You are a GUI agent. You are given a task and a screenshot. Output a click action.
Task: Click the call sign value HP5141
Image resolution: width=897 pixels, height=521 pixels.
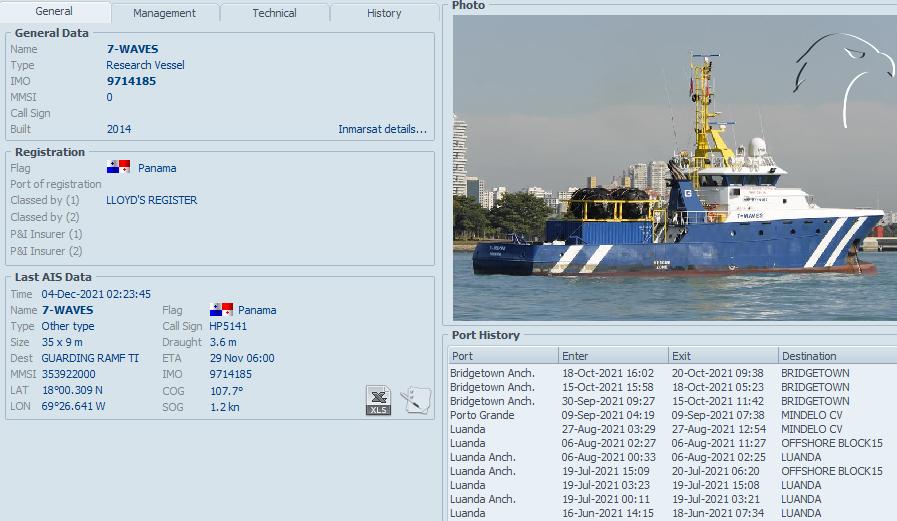(228, 326)
